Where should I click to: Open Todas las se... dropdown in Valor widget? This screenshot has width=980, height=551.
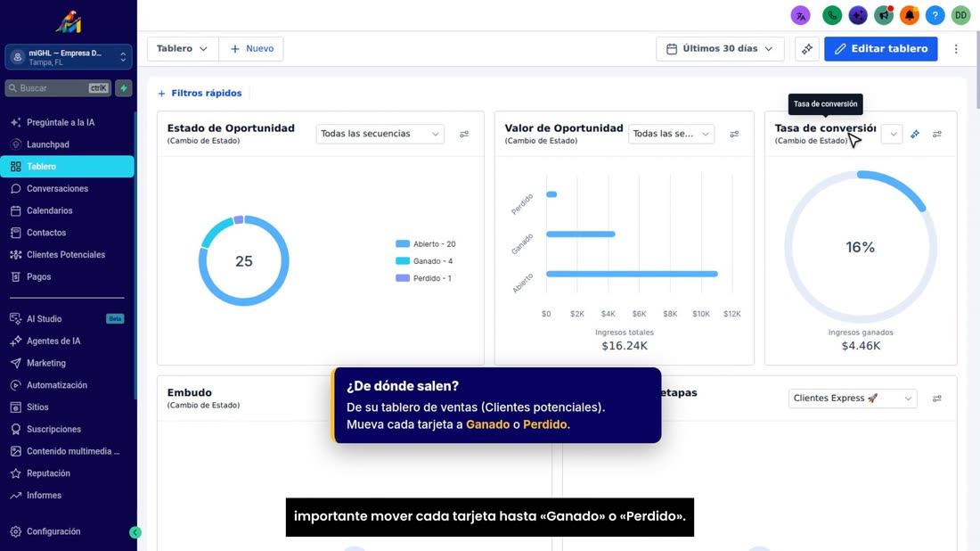coord(671,134)
